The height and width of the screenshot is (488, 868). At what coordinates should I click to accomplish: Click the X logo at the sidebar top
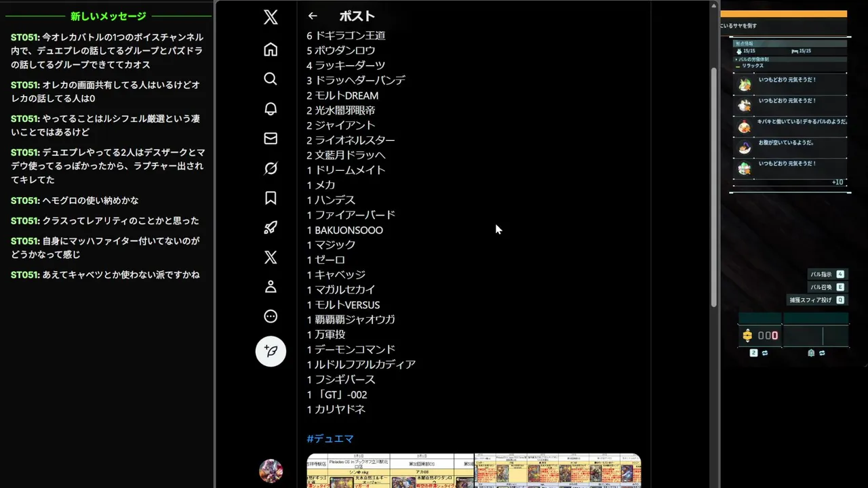tap(271, 18)
